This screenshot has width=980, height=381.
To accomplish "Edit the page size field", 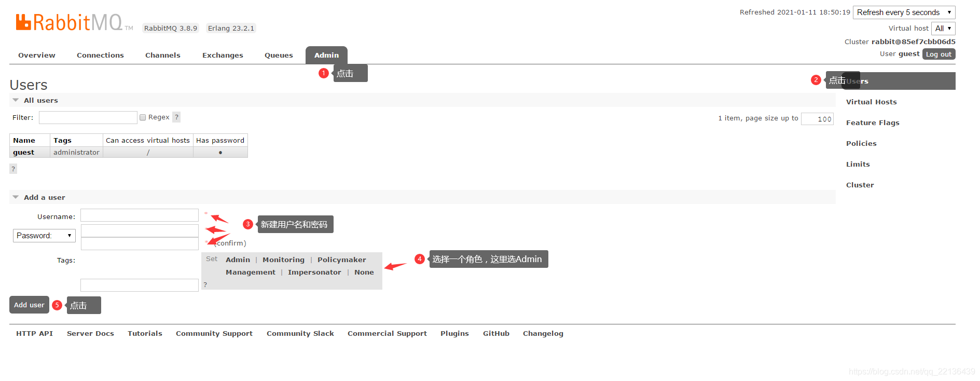I will [x=817, y=119].
